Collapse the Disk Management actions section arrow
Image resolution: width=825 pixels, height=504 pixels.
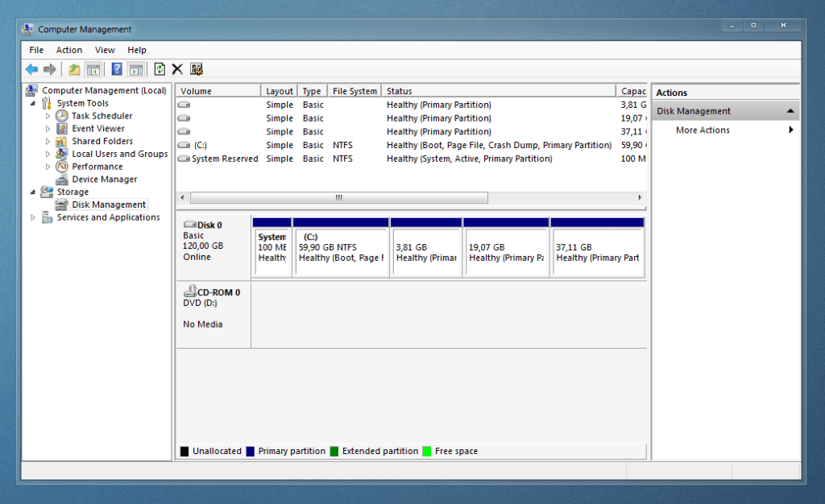790,111
